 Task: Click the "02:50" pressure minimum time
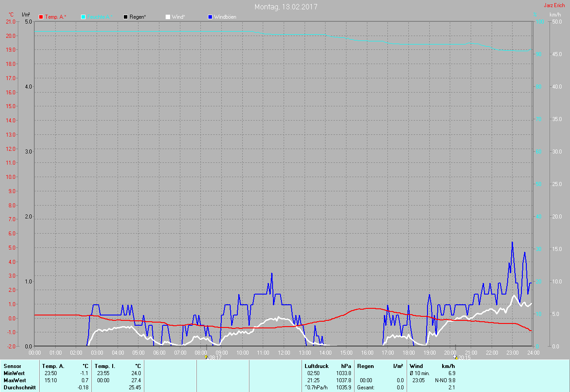[x=313, y=373]
